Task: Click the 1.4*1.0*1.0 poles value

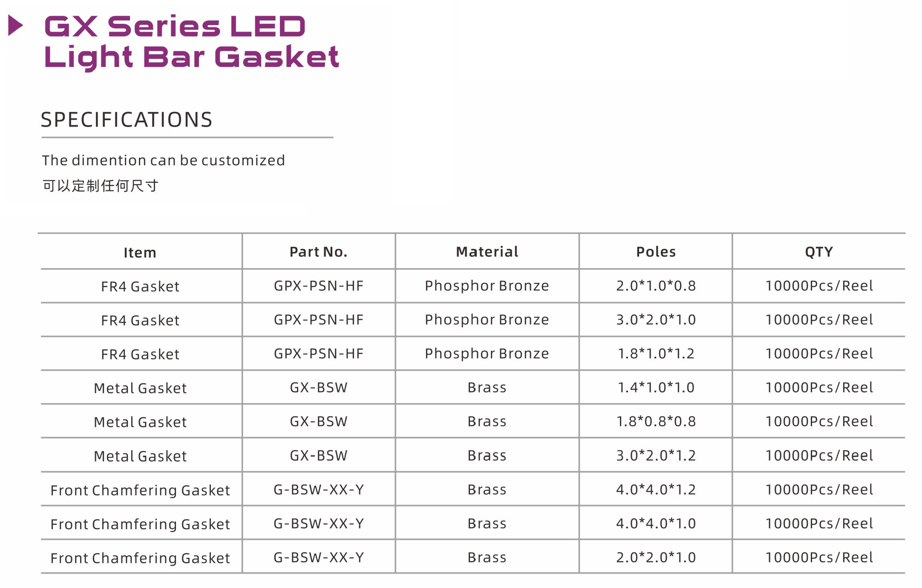Action: coord(656,387)
